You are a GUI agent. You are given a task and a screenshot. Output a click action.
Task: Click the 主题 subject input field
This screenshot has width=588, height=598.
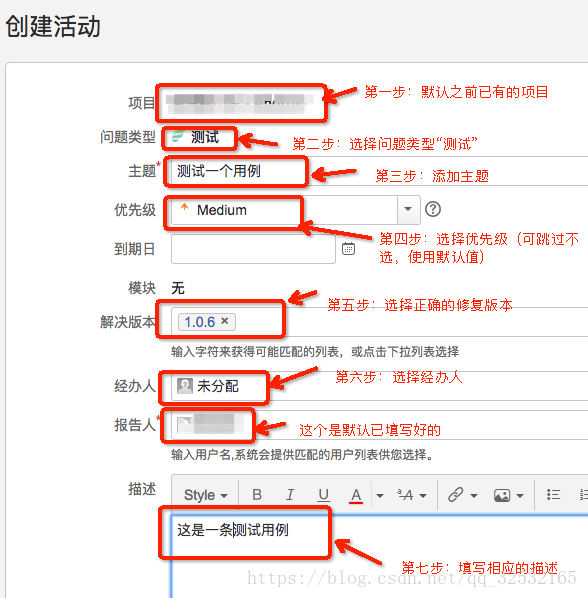click(379, 171)
